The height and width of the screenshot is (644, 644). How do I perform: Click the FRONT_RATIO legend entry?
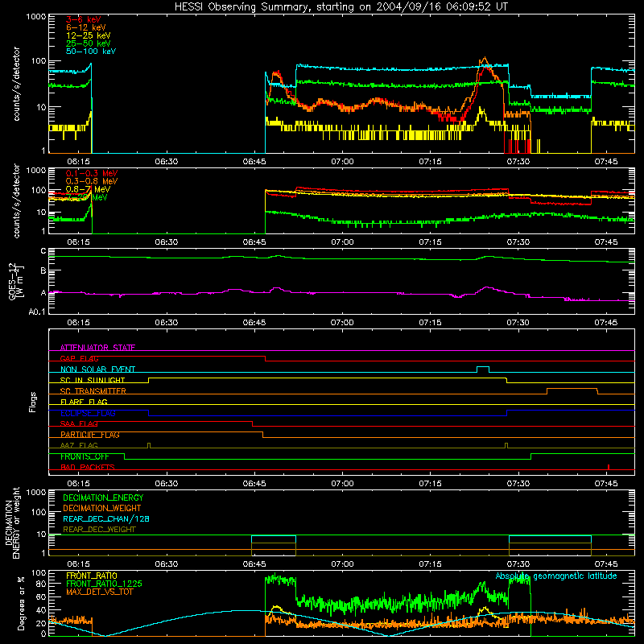point(92,576)
